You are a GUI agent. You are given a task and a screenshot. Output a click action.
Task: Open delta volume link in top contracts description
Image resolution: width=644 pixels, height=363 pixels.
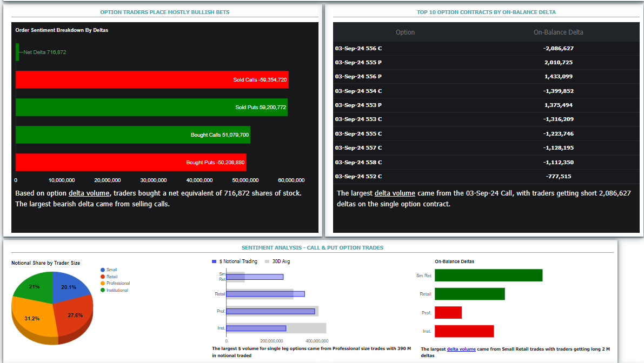395,193
